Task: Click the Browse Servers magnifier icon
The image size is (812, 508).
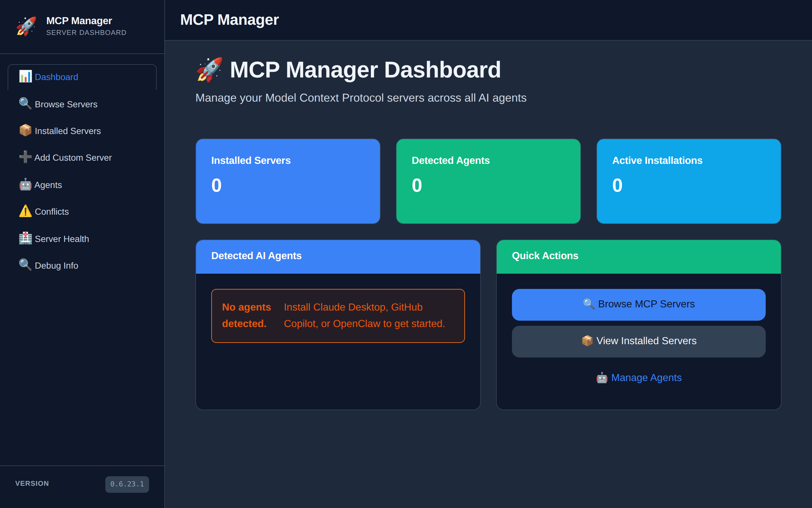Action: tap(25, 104)
